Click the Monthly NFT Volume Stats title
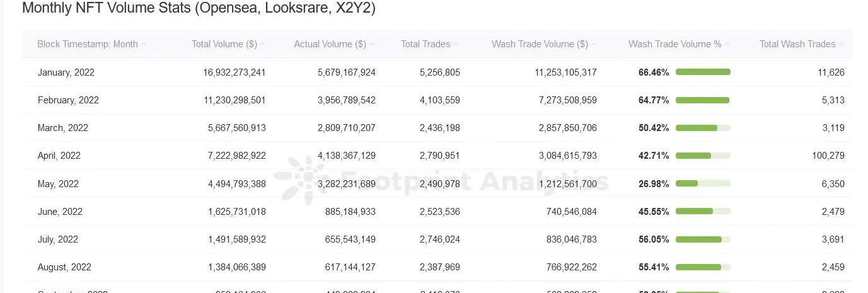 click(199, 9)
